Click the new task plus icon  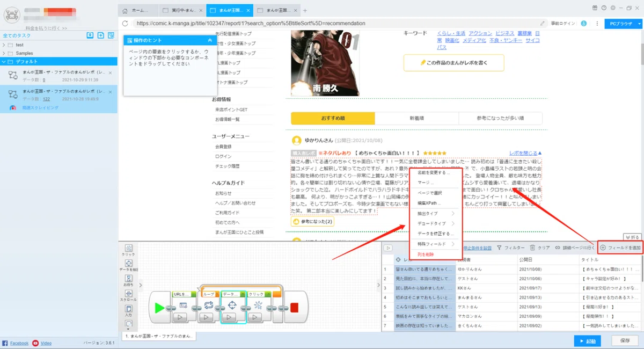tap(100, 35)
